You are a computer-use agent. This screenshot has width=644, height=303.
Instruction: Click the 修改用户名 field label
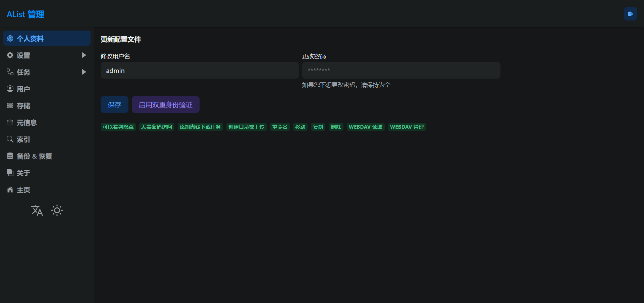(115, 56)
